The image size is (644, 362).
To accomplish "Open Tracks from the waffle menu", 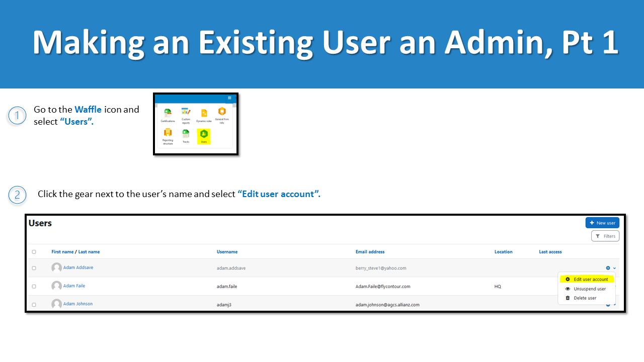I will [x=186, y=133].
